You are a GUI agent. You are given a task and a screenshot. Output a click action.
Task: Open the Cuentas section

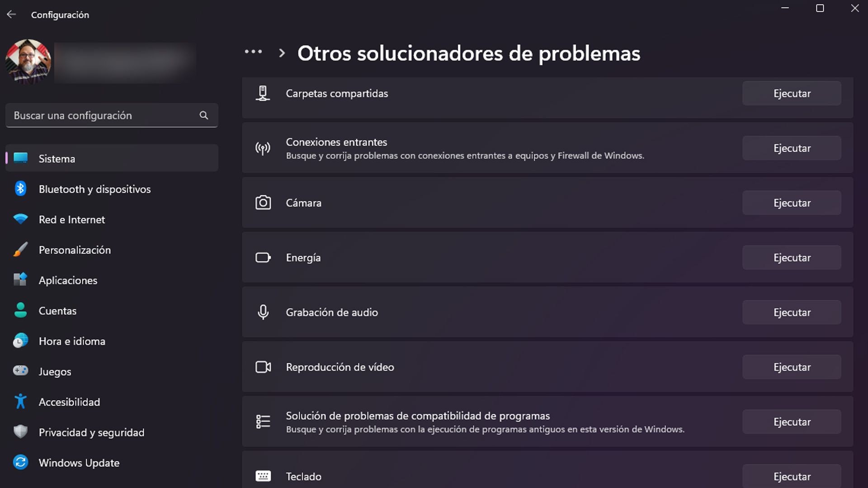pyautogui.click(x=57, y=311)
